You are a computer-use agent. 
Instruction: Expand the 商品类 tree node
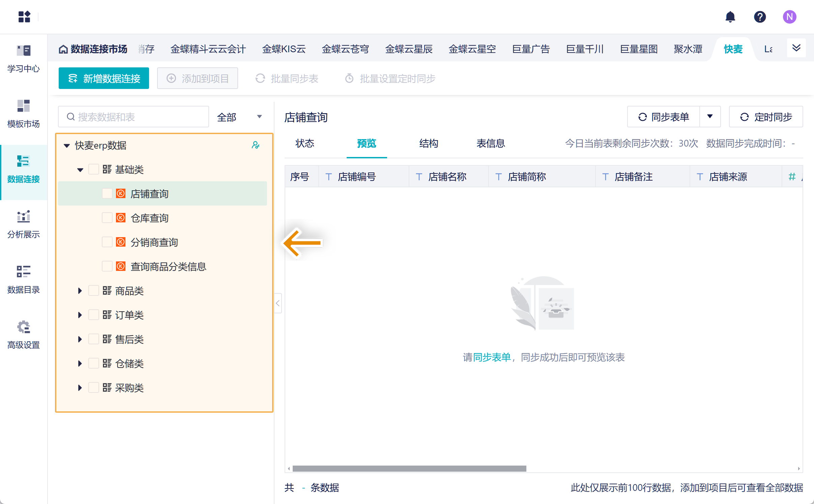[x=80, y=291]
